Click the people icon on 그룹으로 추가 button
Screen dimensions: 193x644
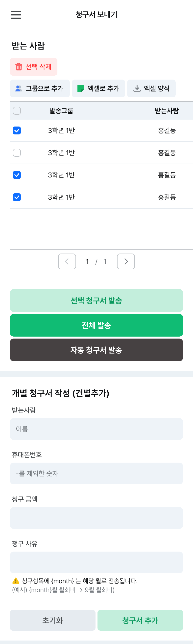pos(18,88)
